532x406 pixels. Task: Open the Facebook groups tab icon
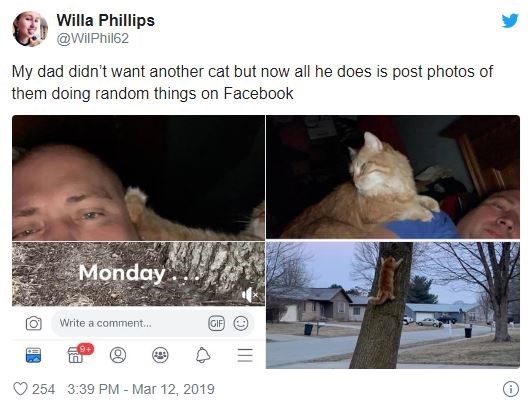(x=160, y=355)
